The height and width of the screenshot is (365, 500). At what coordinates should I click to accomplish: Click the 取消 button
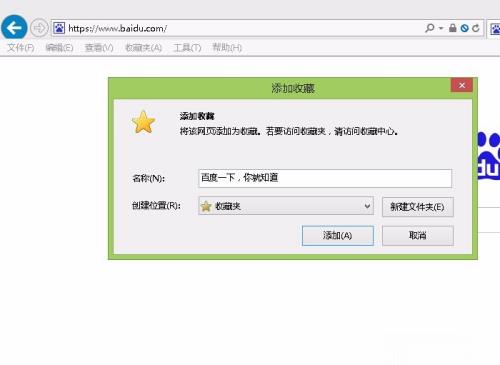[x=418, y=236]
